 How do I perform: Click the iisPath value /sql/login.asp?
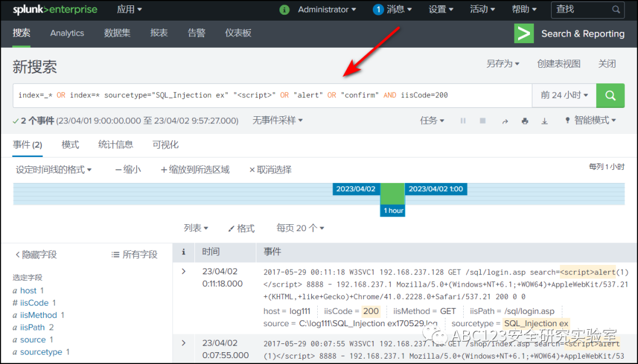click(x=529, y=311)
